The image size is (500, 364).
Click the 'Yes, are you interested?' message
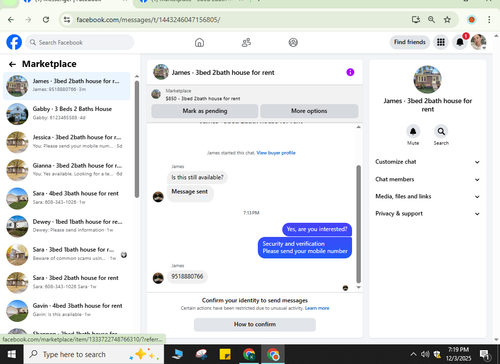tap(317, 229)
